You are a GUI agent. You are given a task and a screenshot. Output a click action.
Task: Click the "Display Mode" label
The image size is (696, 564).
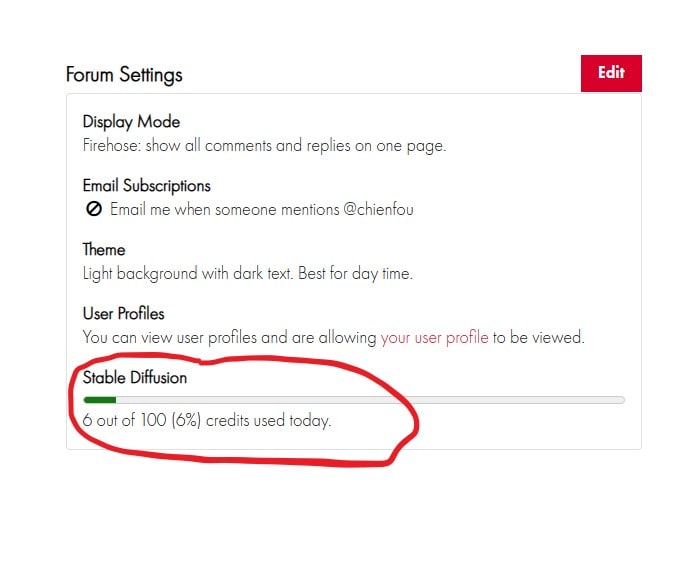[131, 122]
